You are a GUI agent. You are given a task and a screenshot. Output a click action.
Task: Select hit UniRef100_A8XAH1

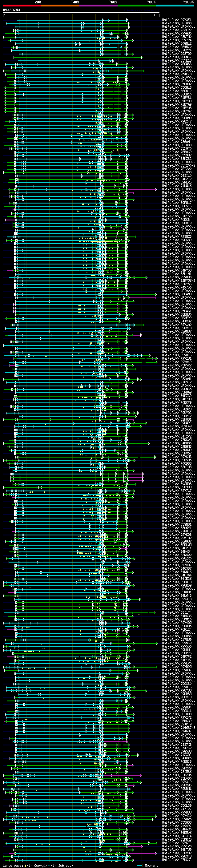pyautogui.click(x=177, y=379)
